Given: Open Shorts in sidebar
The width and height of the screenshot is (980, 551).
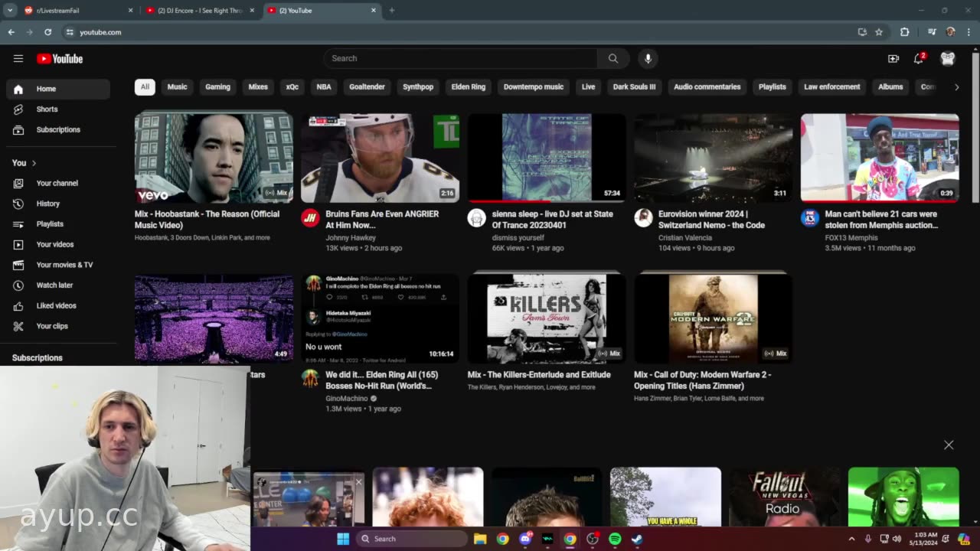Looking at the screenshot, I should [x=58, y=109].
